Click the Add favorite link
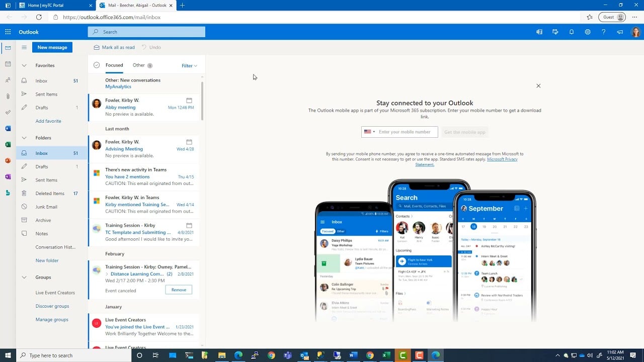 point(48,121)
